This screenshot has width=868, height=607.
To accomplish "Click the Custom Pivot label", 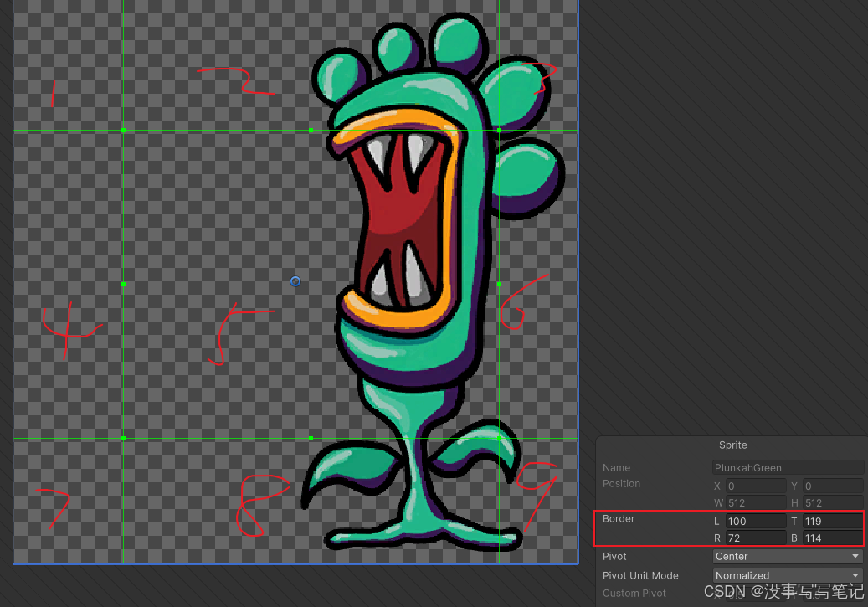I will point(634,593).
